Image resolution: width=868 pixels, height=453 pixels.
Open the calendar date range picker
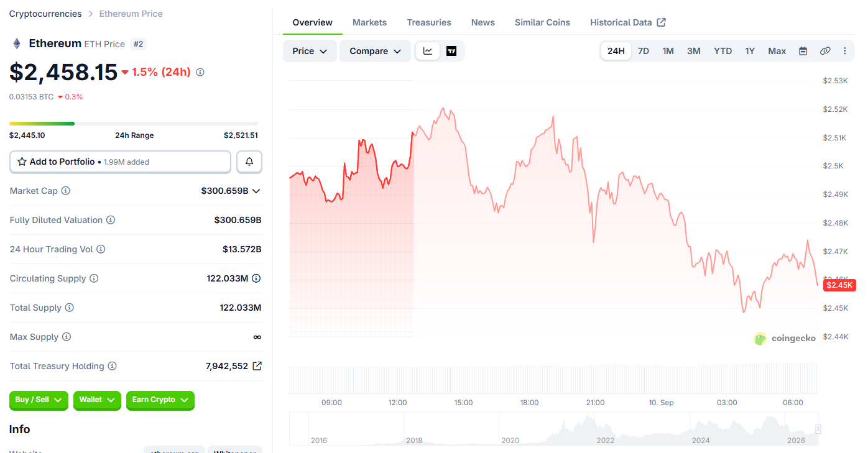click(803, 51)
